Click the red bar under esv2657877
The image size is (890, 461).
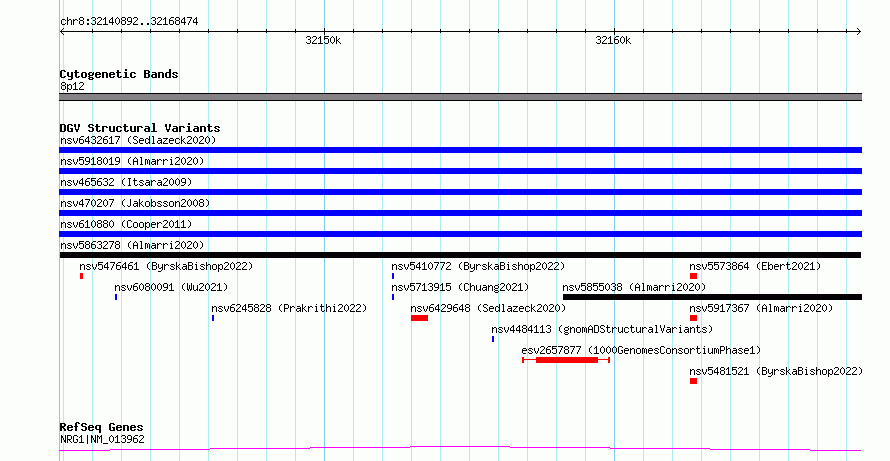[566, 360]
